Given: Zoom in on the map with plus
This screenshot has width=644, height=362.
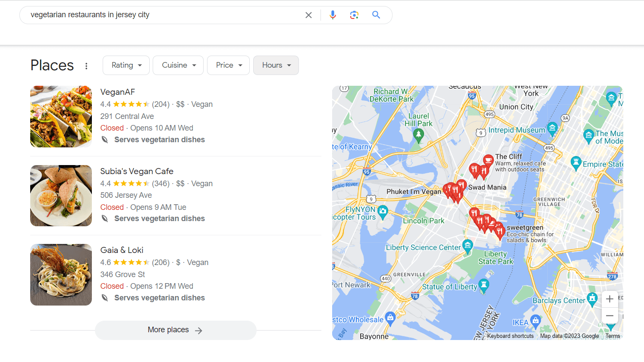Looking at the screenshot, I should 609,299.
